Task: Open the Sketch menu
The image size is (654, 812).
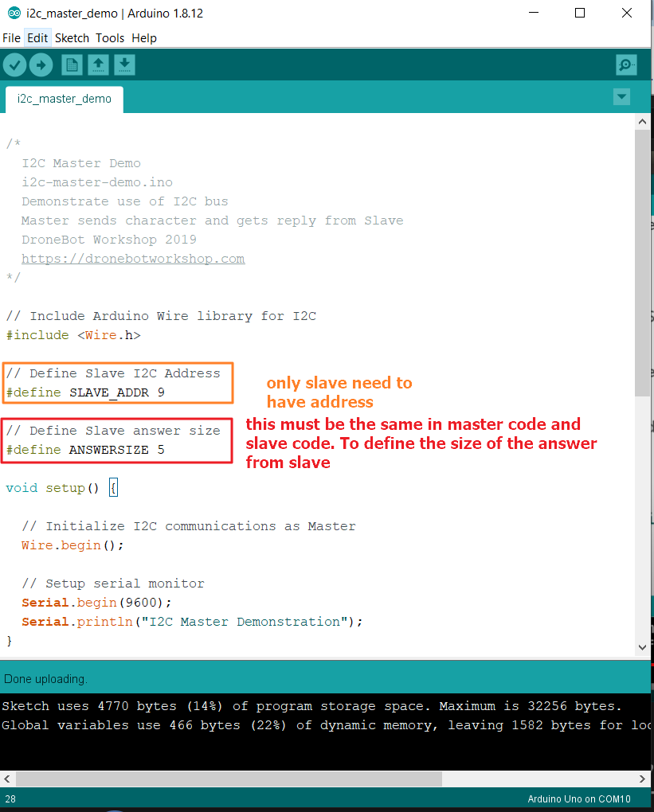Action: (x=72, y=38)
